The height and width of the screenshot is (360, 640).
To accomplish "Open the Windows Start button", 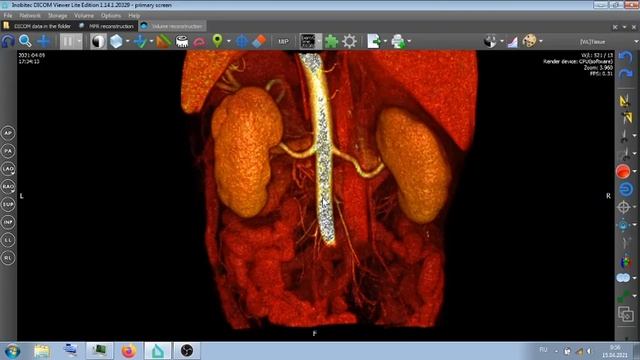I will point(12,351).
